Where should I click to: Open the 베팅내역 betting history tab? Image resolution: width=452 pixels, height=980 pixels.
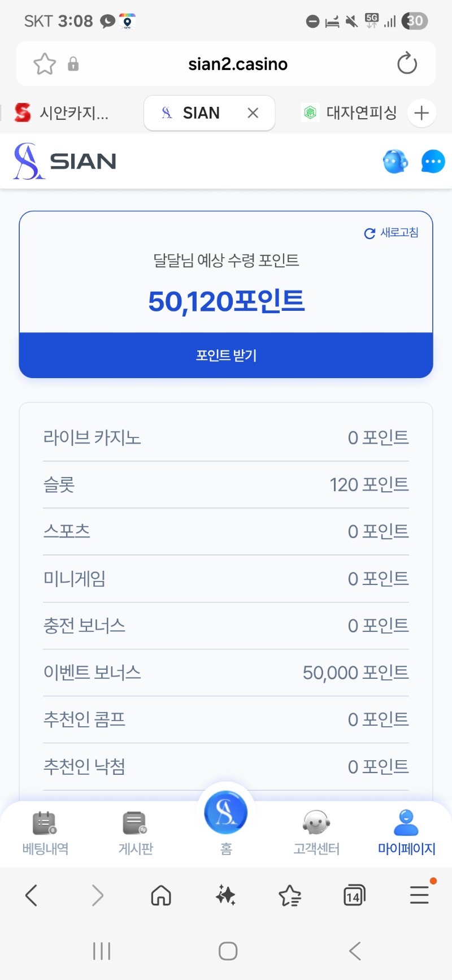coord(45,833)
